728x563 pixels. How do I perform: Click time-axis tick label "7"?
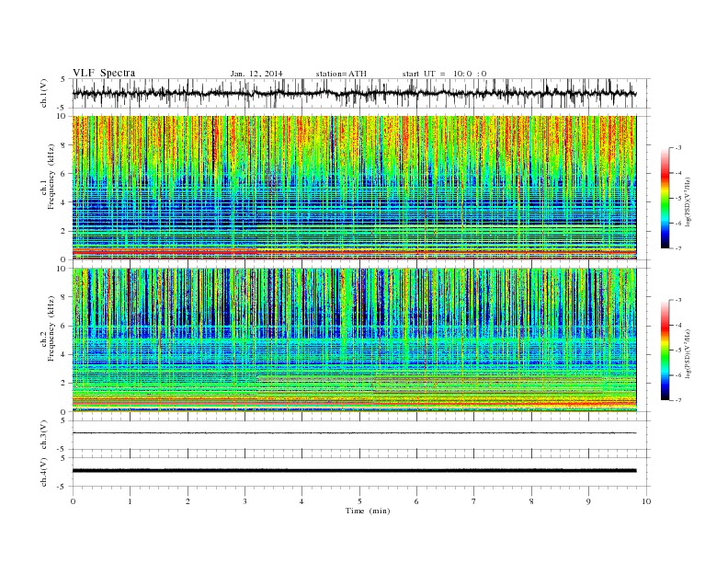point(474,501)
